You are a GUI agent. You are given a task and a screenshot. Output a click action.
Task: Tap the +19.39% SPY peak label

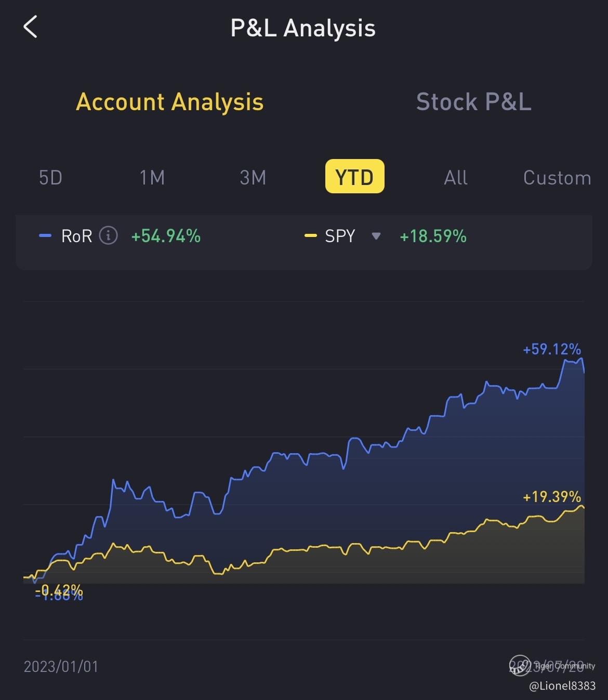click(x=551, y=497)
